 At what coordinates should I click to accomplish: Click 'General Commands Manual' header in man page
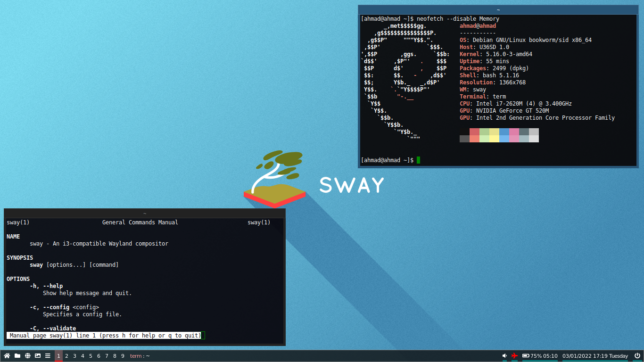(x=140, y=222)
